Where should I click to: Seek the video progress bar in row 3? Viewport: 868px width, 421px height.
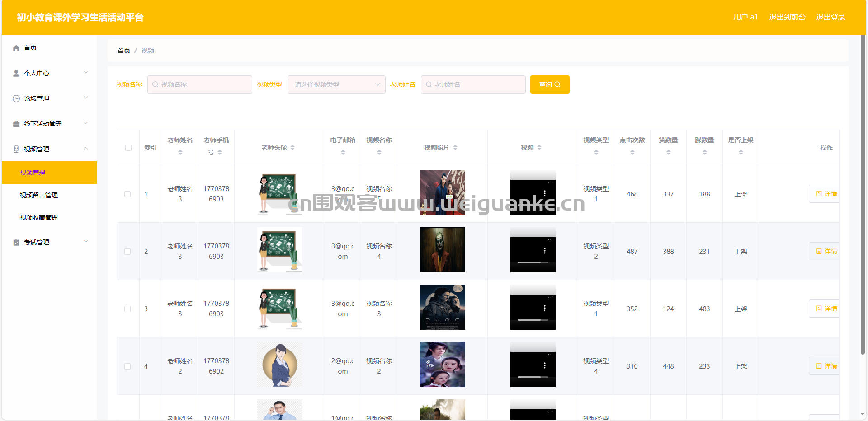click(x=533, y=320)
